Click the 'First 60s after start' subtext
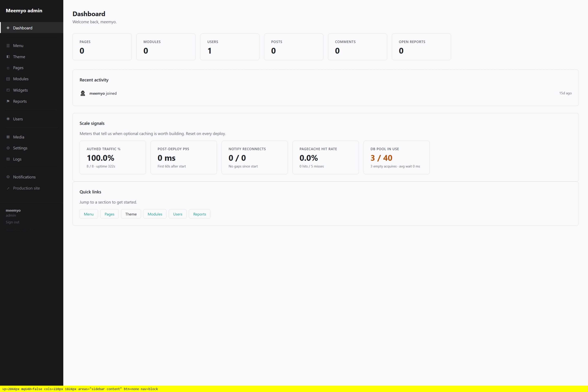 click(172, 166)
